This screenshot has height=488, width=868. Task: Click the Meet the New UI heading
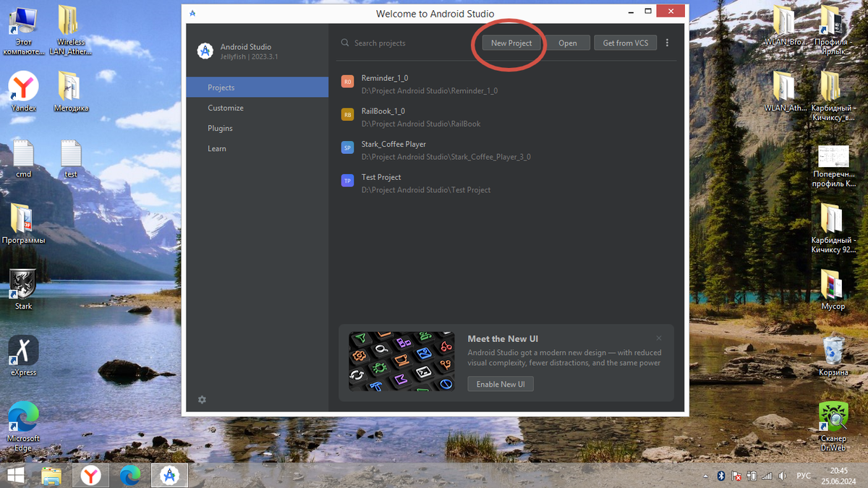pyautogui.click(x=503, y=338)
